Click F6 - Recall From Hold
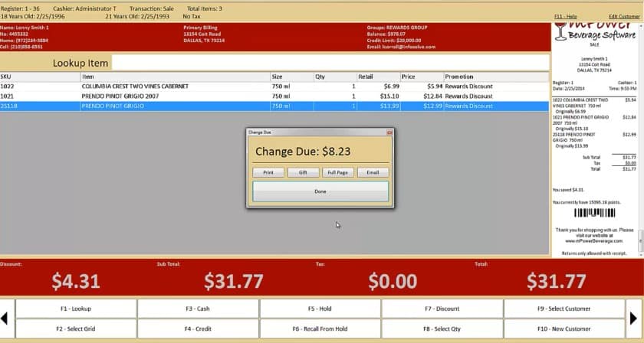The image size is (644, 343). (x=320, y=328)
